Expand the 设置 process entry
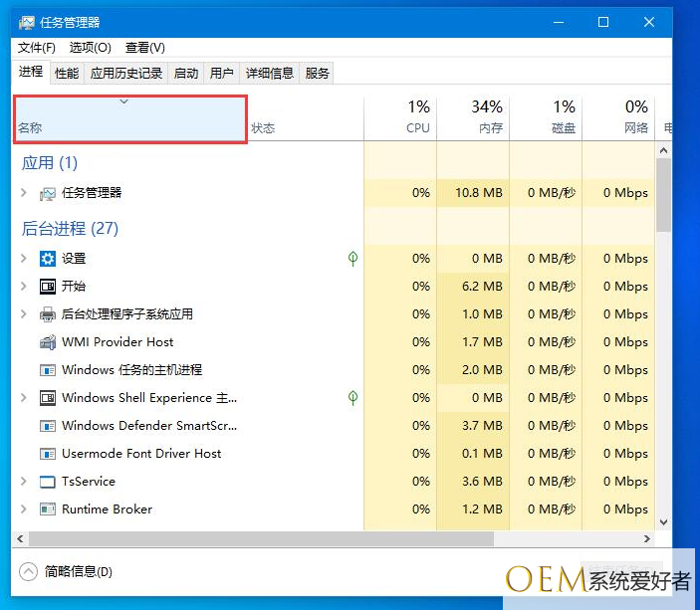 click(x=25, y=259)
